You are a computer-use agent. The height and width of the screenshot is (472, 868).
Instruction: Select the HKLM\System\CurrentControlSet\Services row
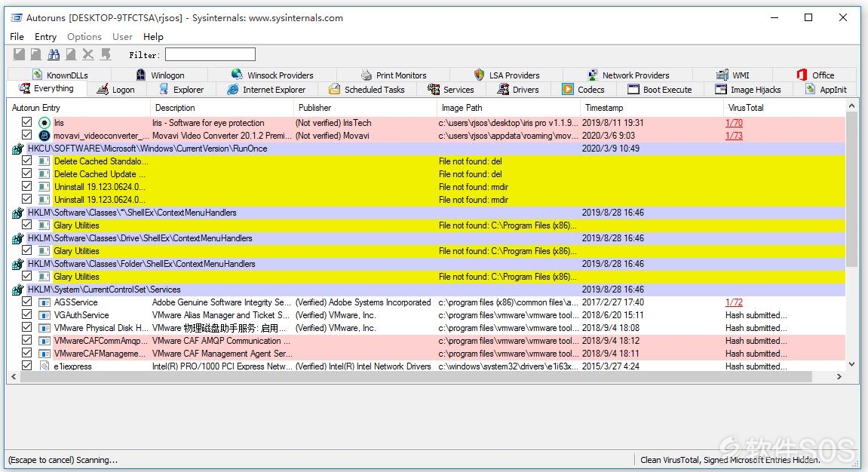pyautogui.click(x=428, y=290)
